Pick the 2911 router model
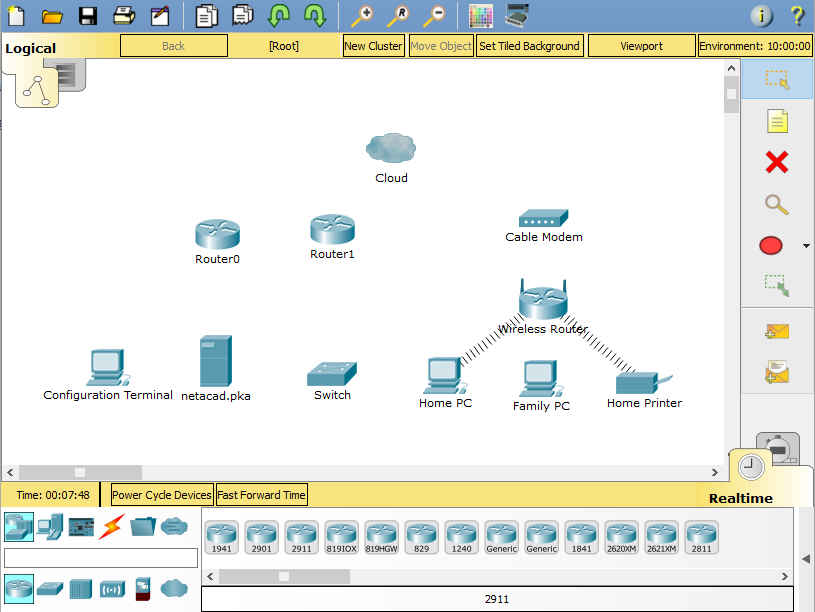Image resolution: width=815 pixels, height=612 pixels. coord(301,537)
